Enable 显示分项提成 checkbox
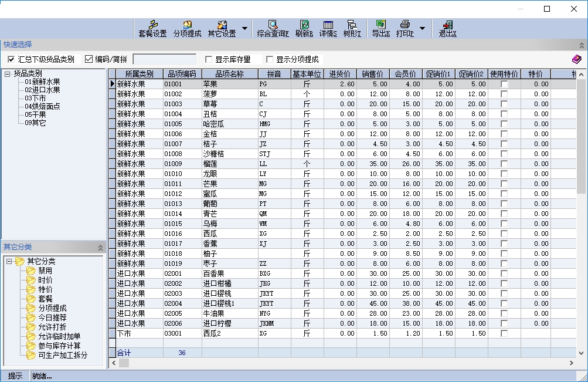 [x=270, y=59]
